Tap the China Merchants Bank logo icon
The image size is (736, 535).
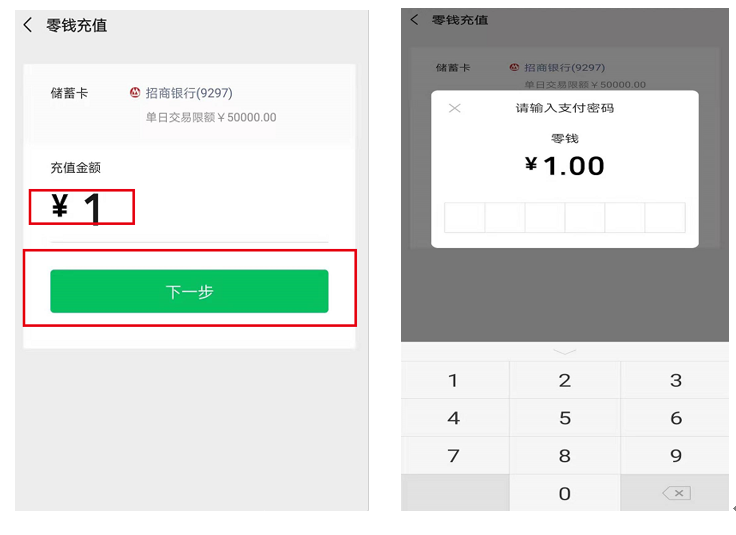tap(135, 92)
